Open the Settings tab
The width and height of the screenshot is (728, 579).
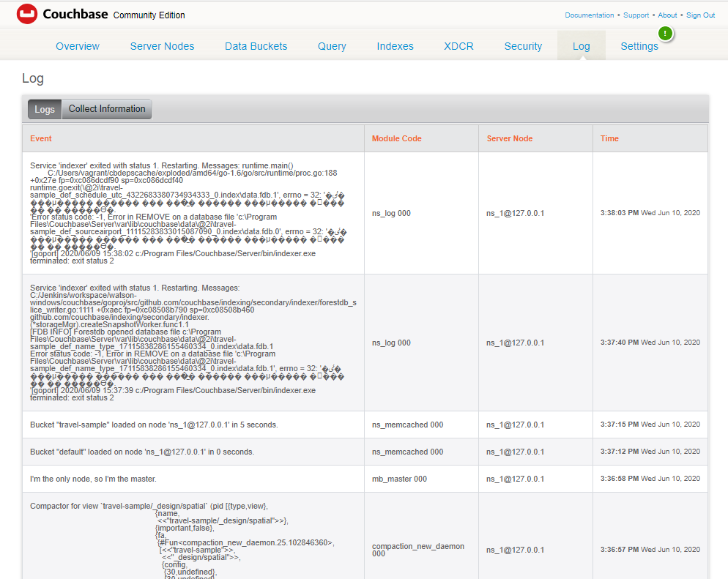tap(639, 46)
